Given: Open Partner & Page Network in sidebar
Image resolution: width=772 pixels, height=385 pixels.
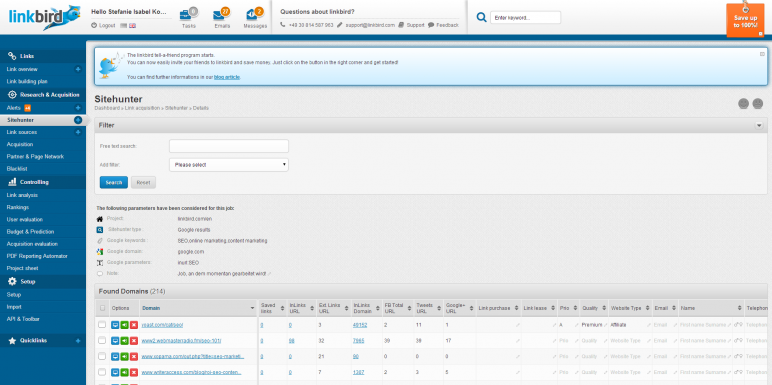Looking at the screenshot, I should pyautogui.click(x=35, y=157).
